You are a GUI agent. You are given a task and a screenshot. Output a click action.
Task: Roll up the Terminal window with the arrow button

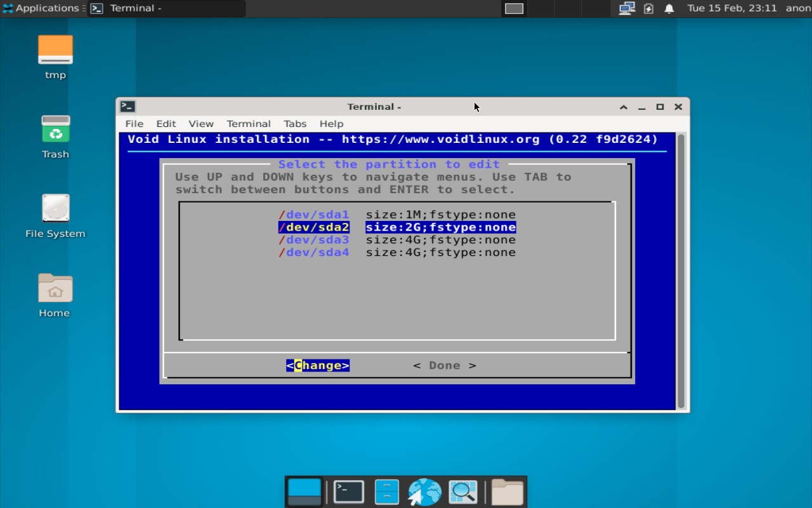pos(624,107)
